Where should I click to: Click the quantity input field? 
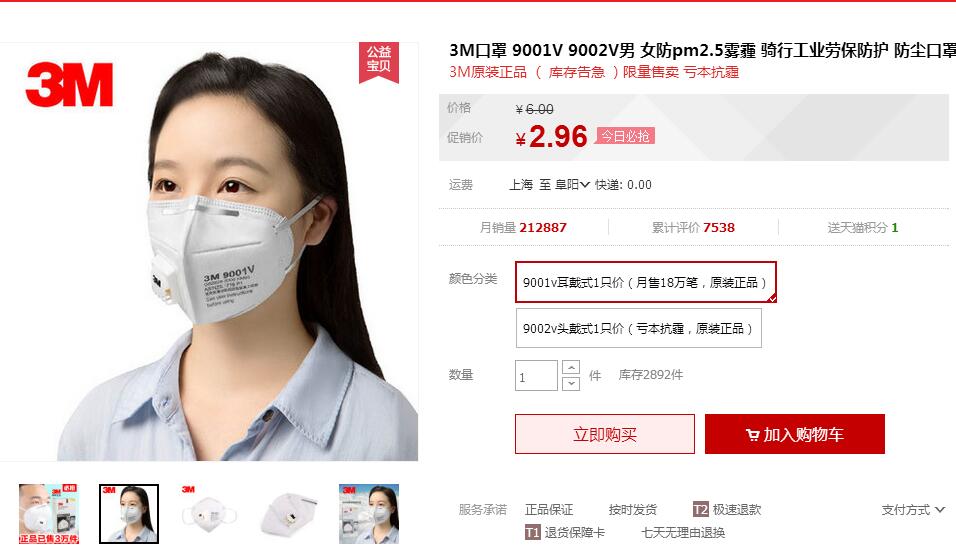[x=536, y=375]
